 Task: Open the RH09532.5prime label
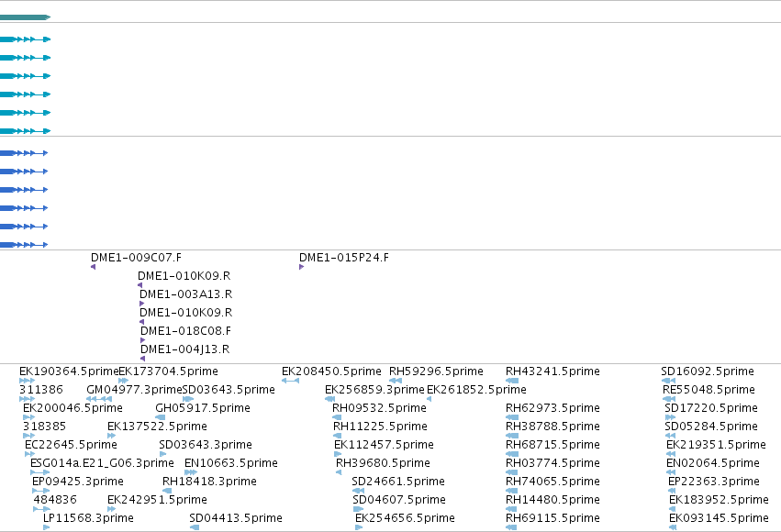click(x=380, y=408)
